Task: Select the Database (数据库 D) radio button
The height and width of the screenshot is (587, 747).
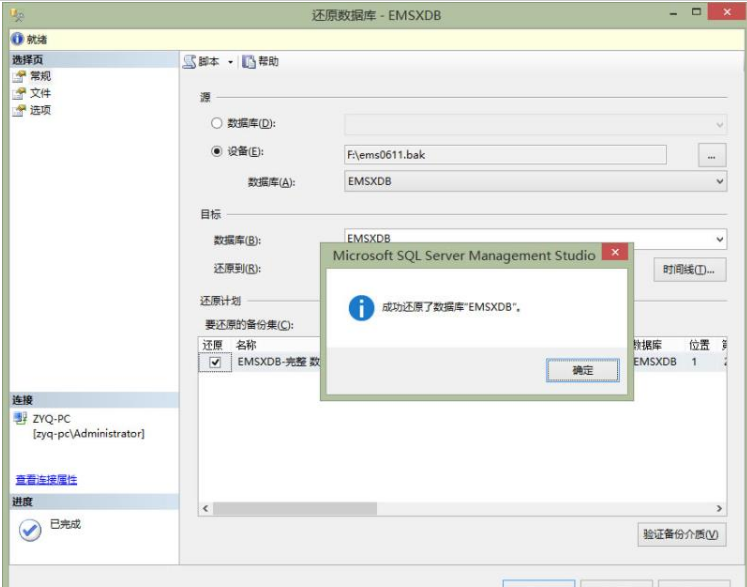Action: 217,123
